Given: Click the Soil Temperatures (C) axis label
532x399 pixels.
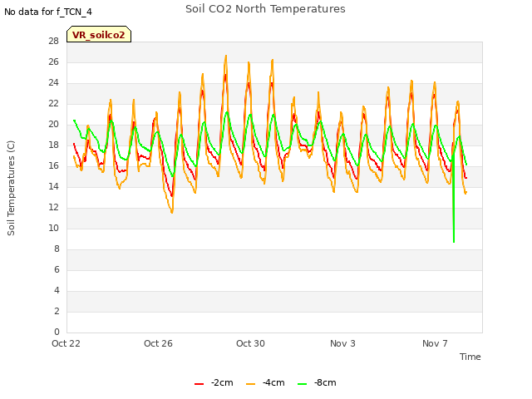Looking at the screenshot, I should 11,188.
